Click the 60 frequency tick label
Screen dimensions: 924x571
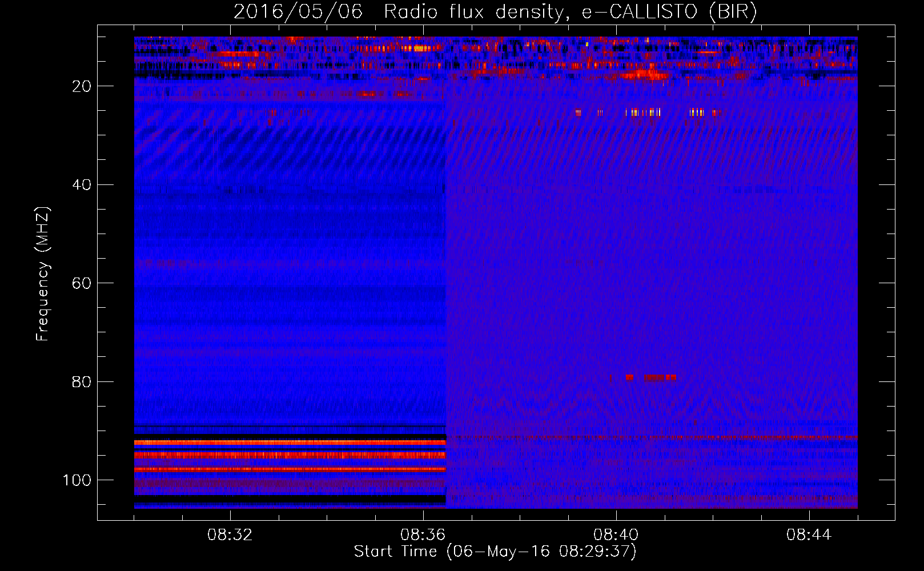pos(82,283)
